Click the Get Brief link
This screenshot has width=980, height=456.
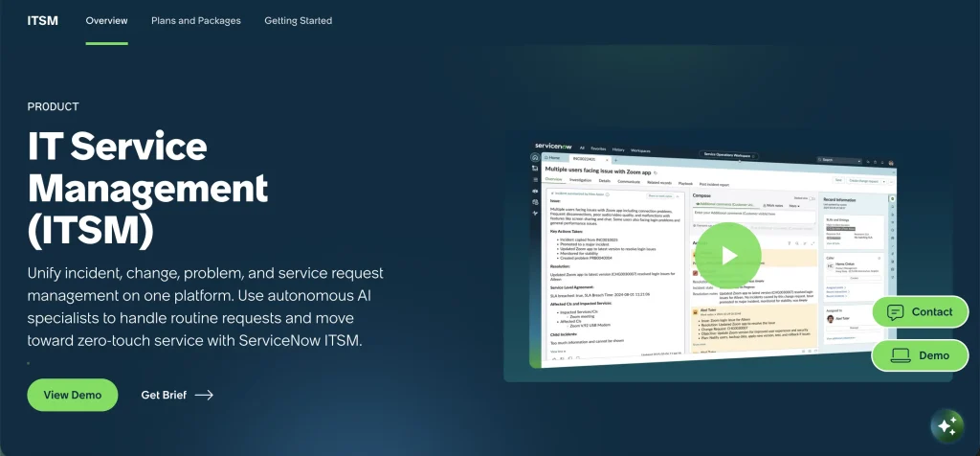tap(177, 395)
